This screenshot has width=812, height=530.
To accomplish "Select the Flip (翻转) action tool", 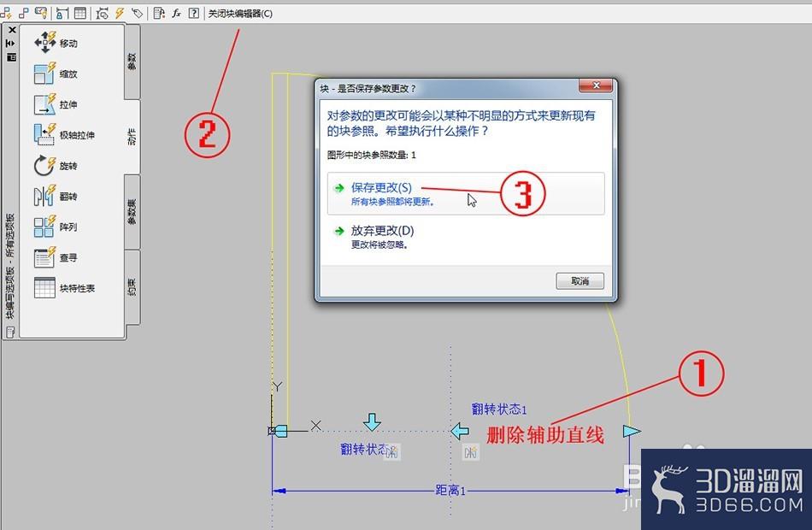I will tap(56, 197).
